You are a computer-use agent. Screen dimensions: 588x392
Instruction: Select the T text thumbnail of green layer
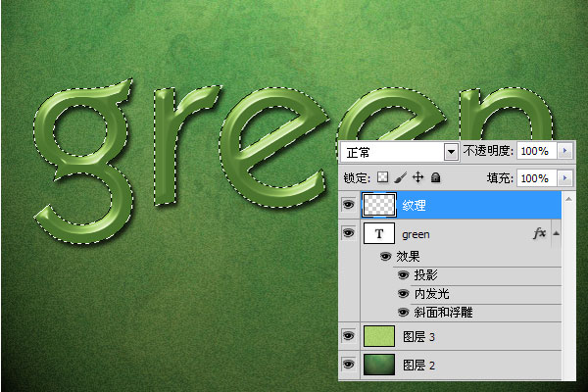(377, 234)
